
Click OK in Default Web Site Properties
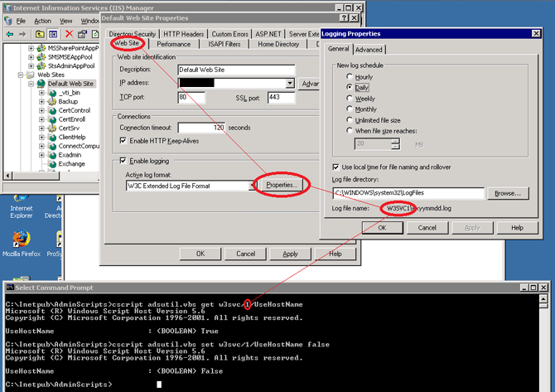pos(200,254)
